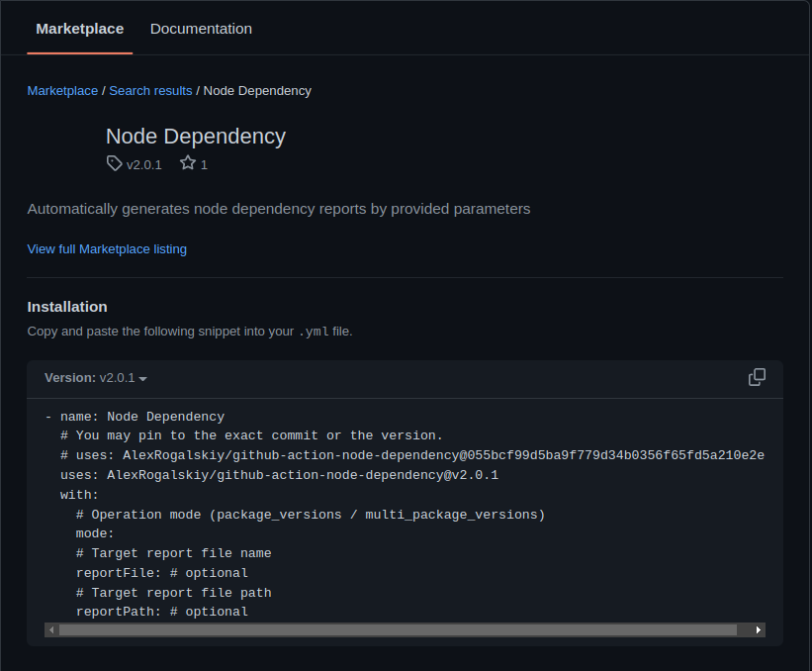Click the 'mode:' line in snippet
The width and height of the screenshot is (812, 671).
95,533
